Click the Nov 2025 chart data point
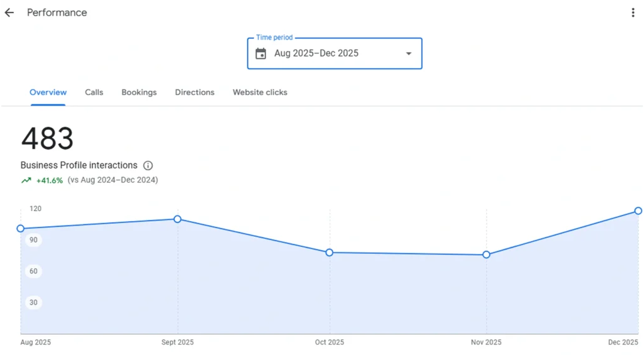644x355 pixels. tap(486, 254)
